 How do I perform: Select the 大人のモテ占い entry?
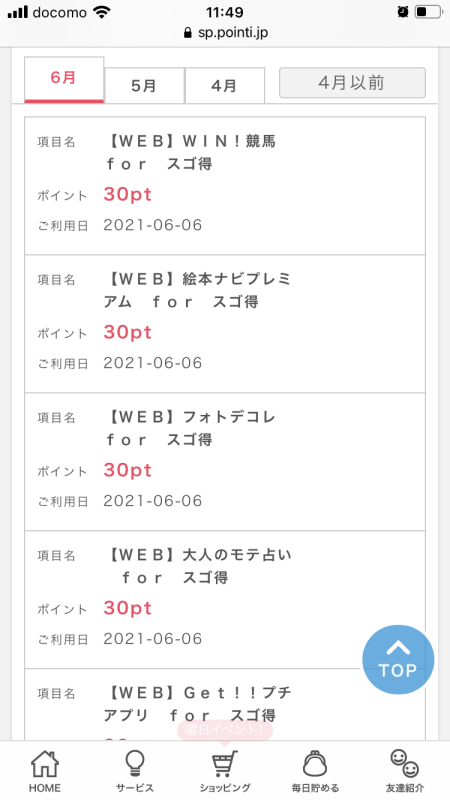[224, 599]
